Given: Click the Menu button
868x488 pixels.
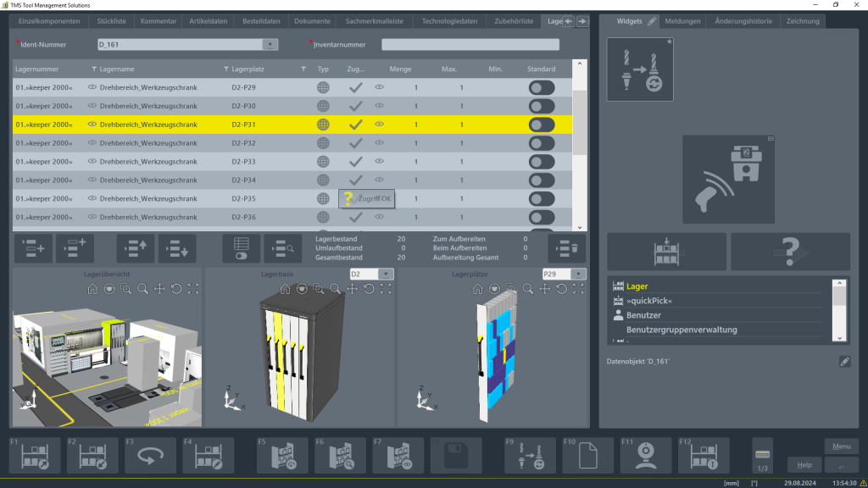Looking at the screenshot, I should 841,446.
